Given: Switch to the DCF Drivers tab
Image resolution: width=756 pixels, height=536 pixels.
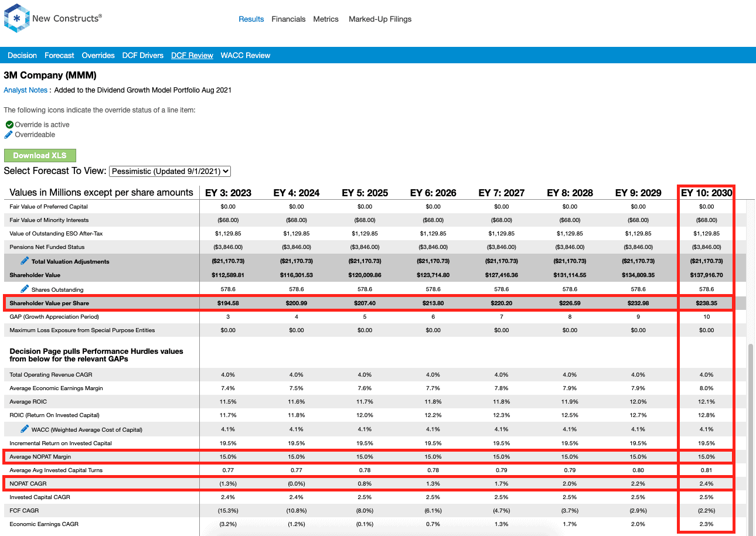Looking at the screenshot, I should pos(143,56).
